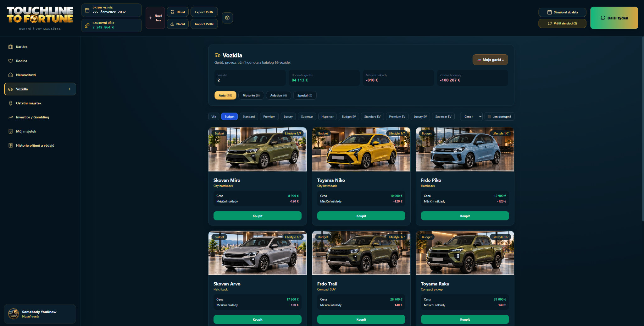The image size is (644, 326).
Task: Click the calendar icon beside game date
Action: coord(87,10)
